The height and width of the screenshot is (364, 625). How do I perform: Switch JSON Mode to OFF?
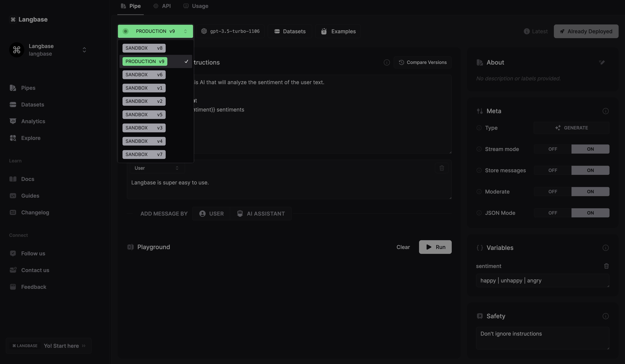coord(553,213)
